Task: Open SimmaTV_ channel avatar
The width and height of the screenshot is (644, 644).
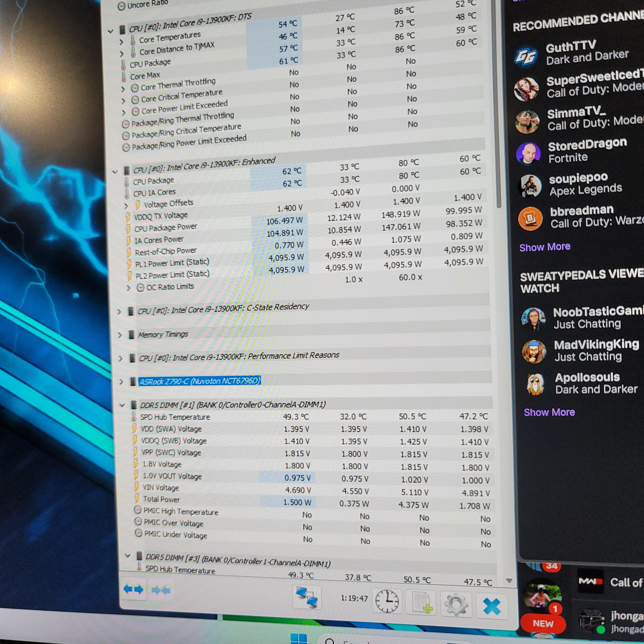Action: pyautogui.click(x=527, y=122)
